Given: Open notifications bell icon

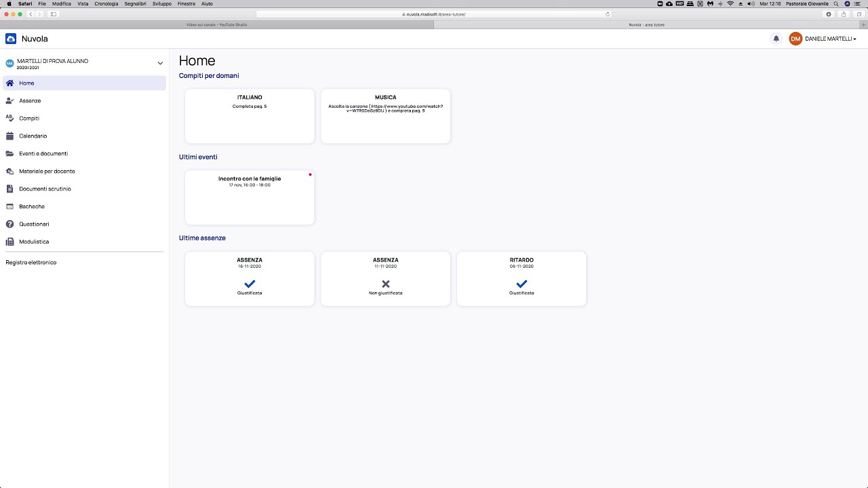Looking at the screenshot, I should (776, 39).
